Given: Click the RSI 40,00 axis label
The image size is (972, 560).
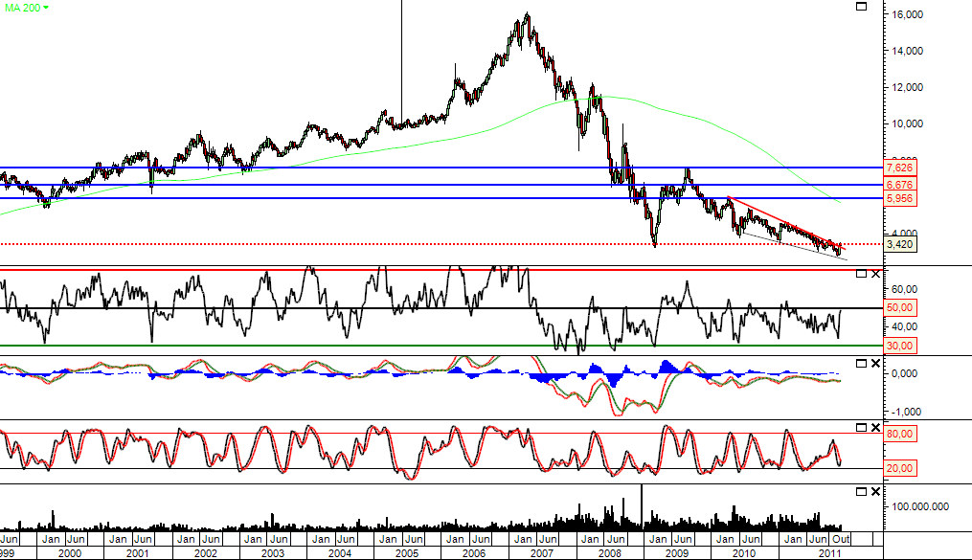Looking at the screenshot, I should [904, 326].
